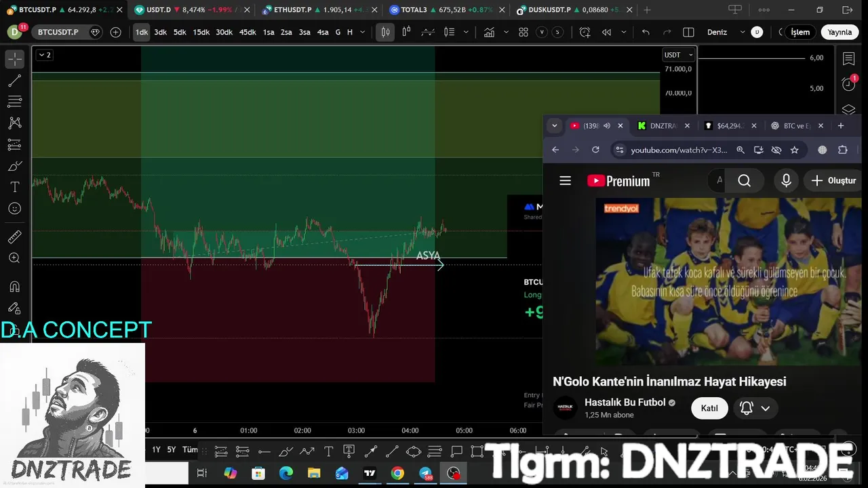Viewport: 868px width, 488px height.
Task: Go back in the Chrome window
Action: click(555, 150)
